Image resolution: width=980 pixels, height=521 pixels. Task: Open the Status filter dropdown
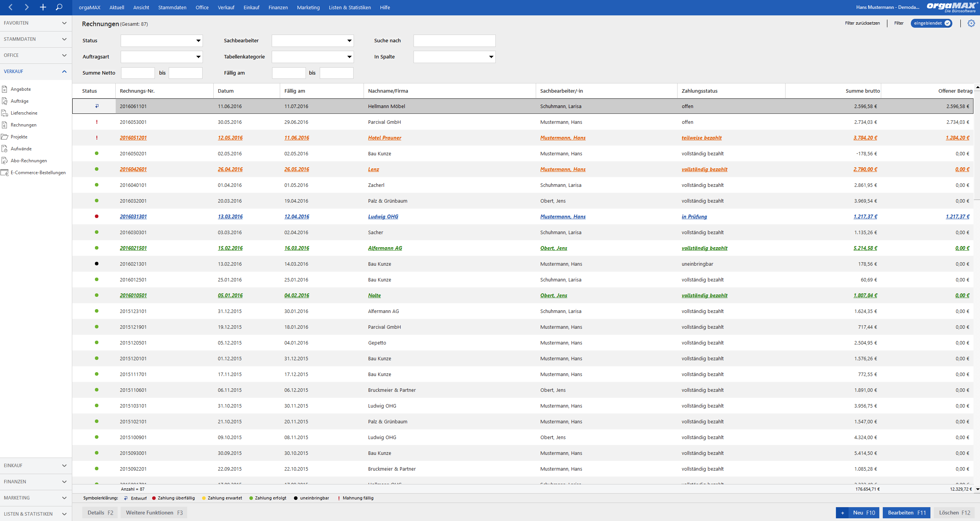pos(162,41)
